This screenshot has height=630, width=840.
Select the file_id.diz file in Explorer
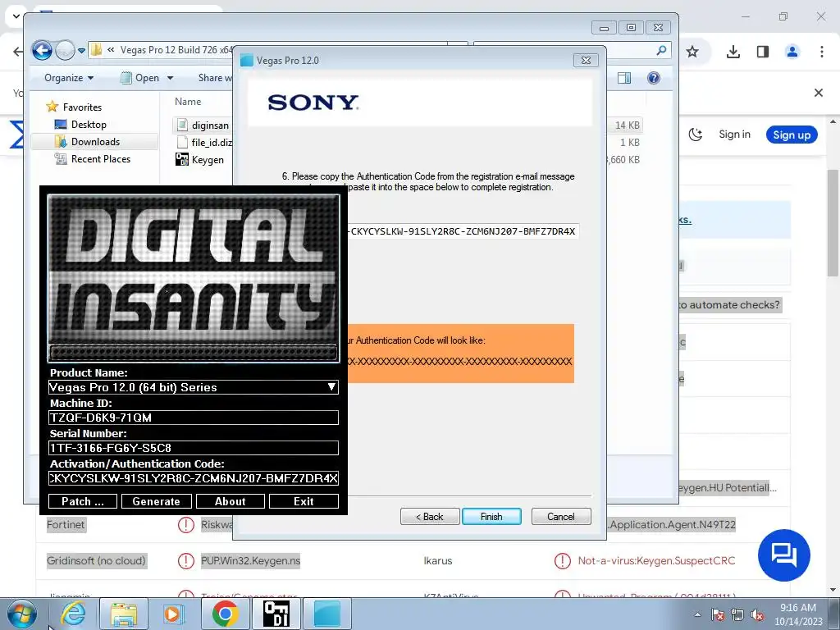coord(204,143)
